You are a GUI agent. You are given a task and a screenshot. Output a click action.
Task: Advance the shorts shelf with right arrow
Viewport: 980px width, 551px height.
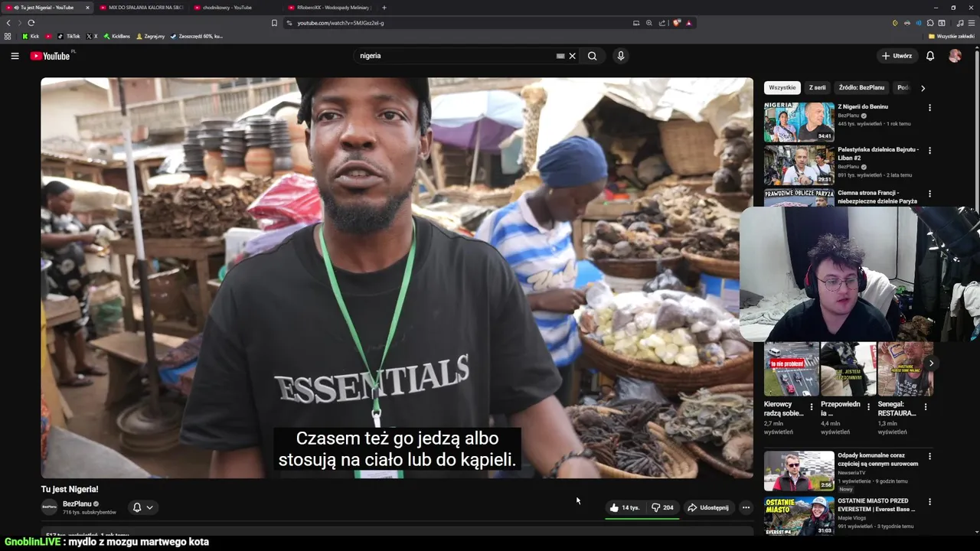click(931, 364)
